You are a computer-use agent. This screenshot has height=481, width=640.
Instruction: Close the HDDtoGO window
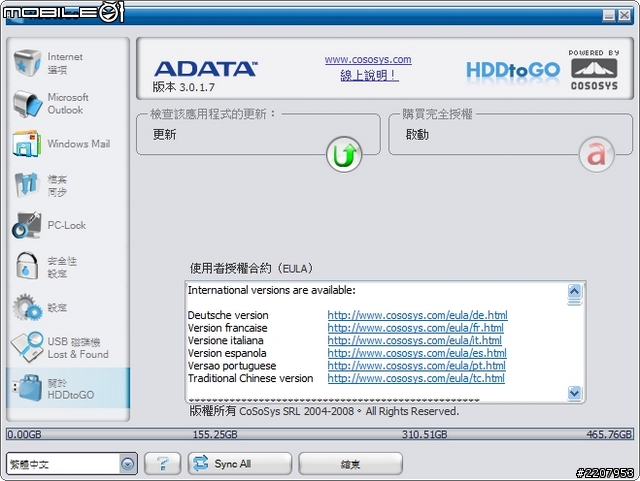pos(624,15)
